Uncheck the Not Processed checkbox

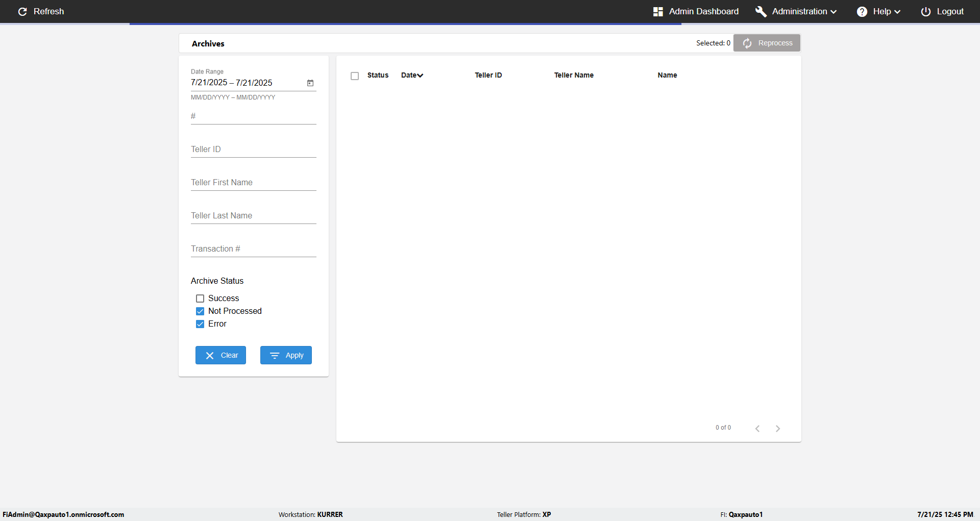click(x=200, y=311)
